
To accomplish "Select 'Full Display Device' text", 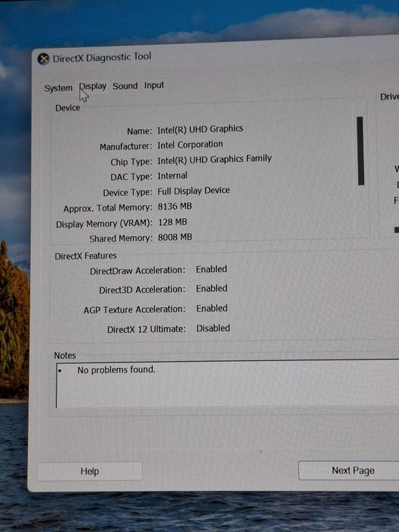I will [193, 191].
